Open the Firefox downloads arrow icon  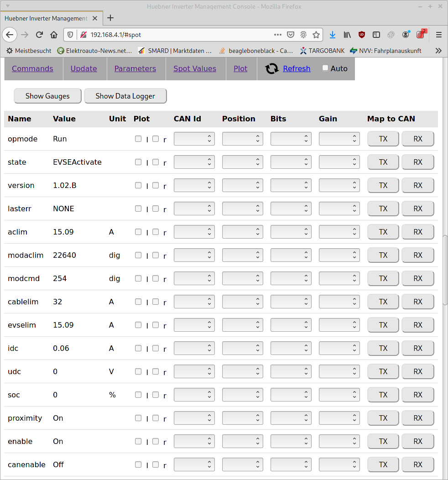point(333,35)
